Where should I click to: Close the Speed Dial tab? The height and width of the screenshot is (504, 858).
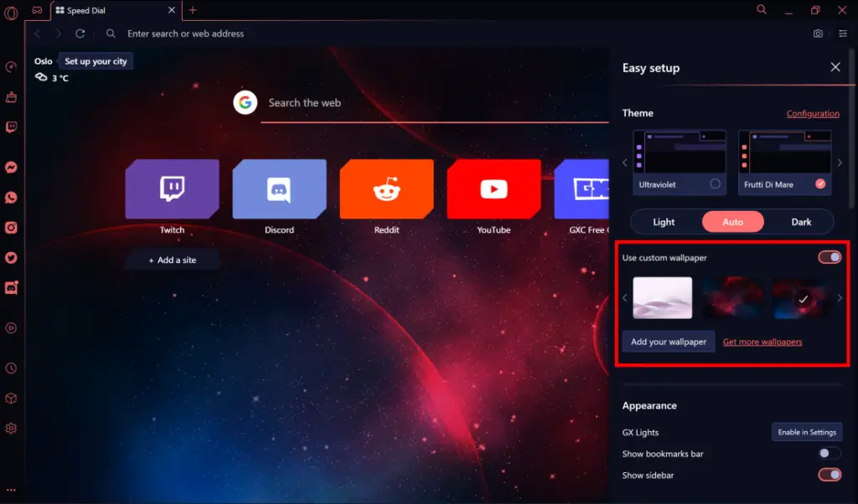[x=171, y=10]
